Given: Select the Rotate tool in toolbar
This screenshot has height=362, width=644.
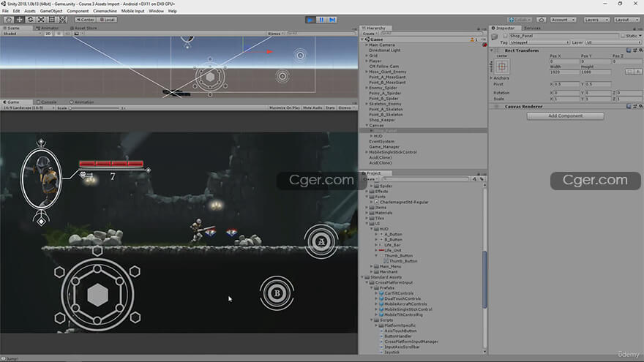Looking at the screenshot, I should click(31, 20).
